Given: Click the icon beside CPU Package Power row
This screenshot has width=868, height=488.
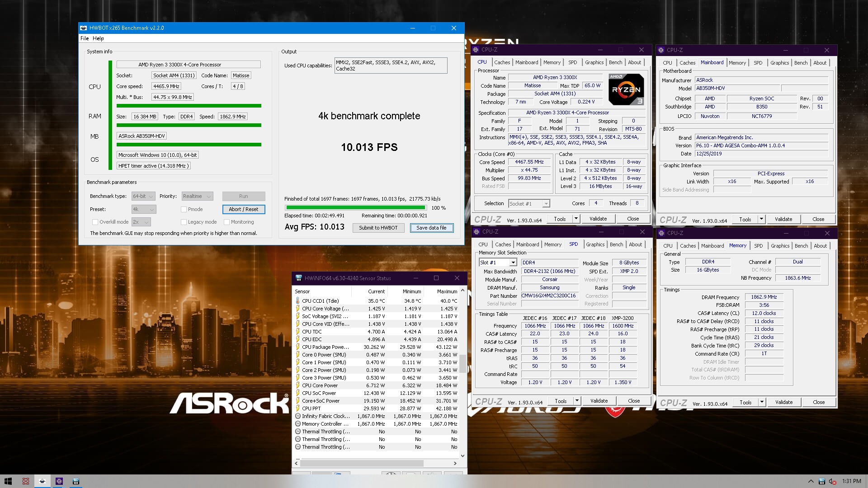Looking at the screenshot, I should (297, 347).
